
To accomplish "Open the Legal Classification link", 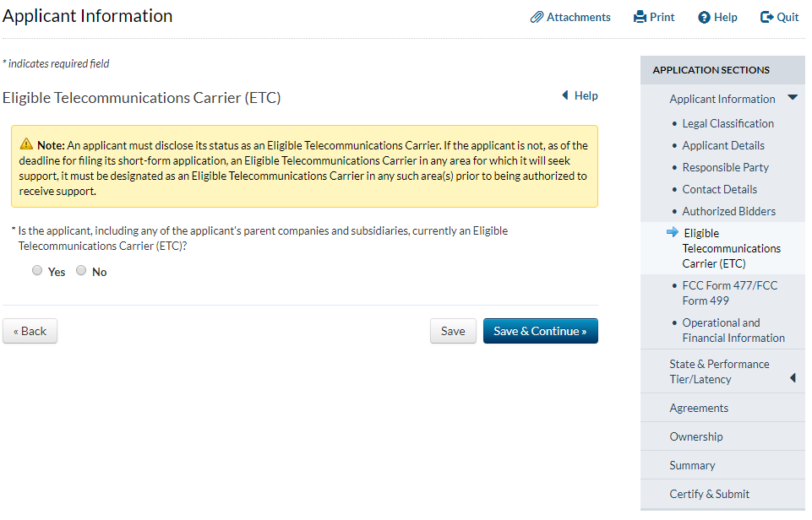I will tap(728, 123).
